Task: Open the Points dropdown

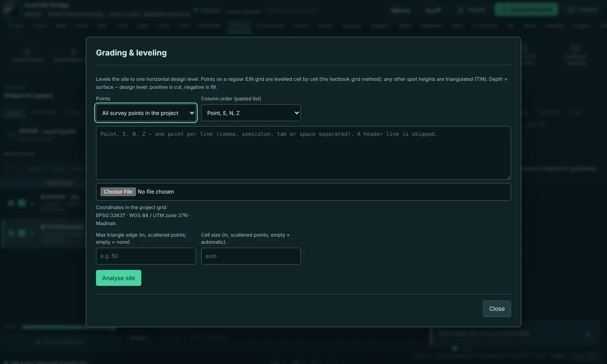Action: coord(146,113)
